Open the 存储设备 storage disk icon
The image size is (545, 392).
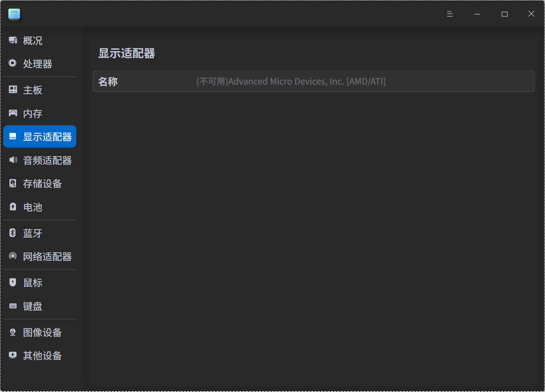coord(13,183)
